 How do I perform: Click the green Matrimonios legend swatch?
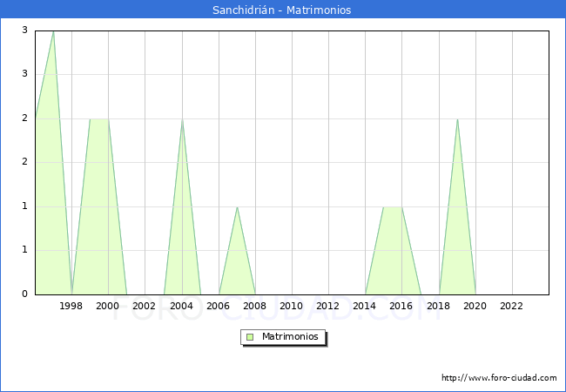click(x=250, y=337)
